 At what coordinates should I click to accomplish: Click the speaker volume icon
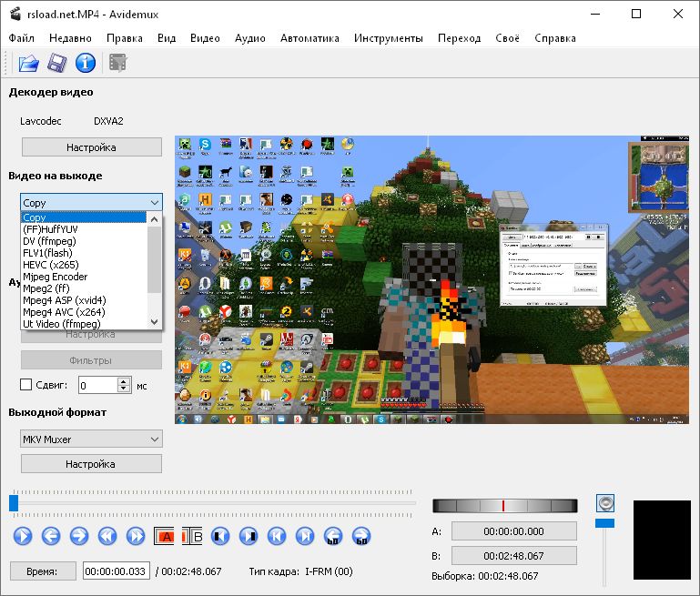click(605, 503)
